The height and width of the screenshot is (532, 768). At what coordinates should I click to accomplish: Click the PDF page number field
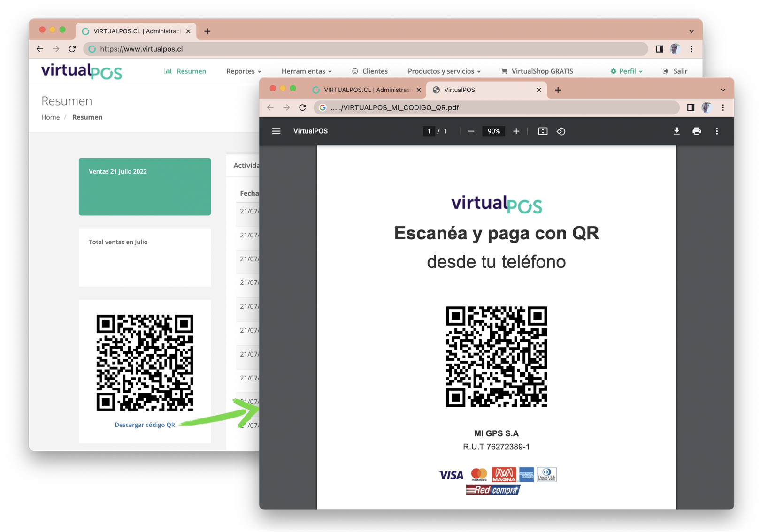(x=429, y=131)
